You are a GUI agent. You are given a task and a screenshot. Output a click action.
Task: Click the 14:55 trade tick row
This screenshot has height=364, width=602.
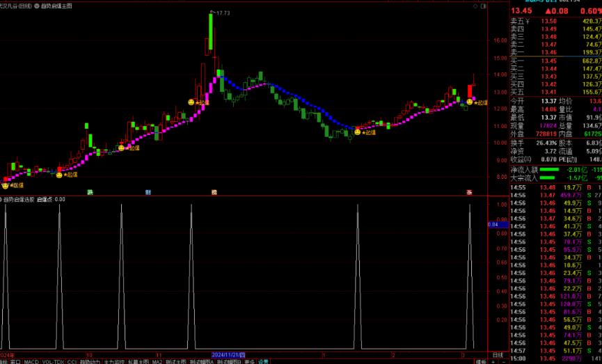tap(555, 187)
